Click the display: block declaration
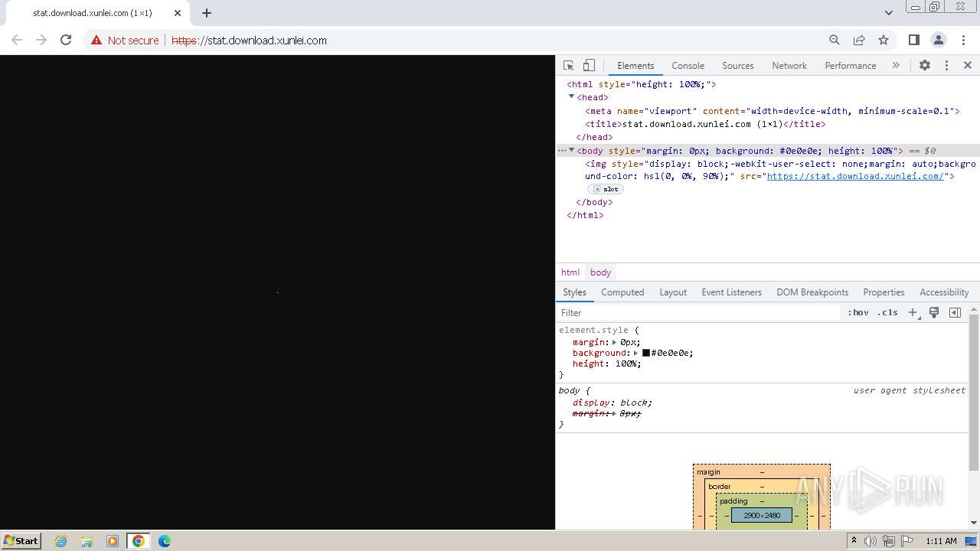Screen dimensions: 980x551 (x=612, y=403)
